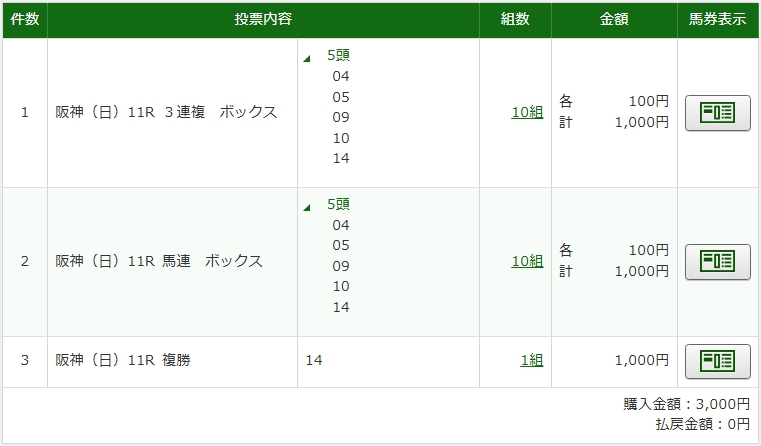The height and width of the screenshot is (446, 761).
Task: Open the 1組 link for the 複勝 bet
Action: (x=531, y=361)
